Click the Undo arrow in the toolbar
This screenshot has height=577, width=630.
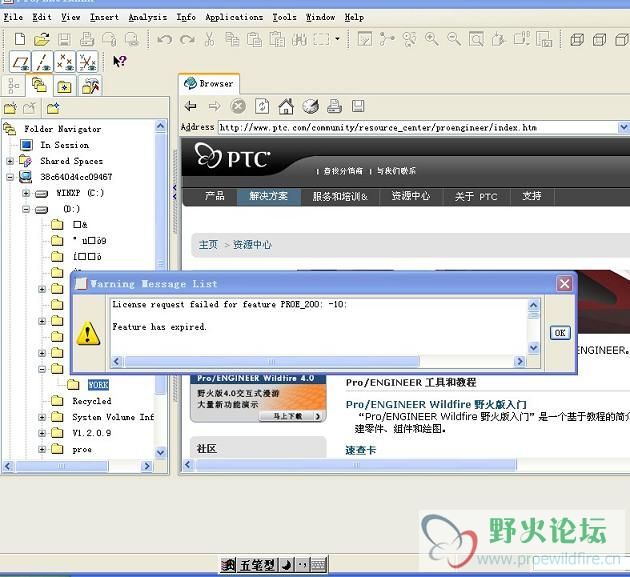(x=164, y=39)
